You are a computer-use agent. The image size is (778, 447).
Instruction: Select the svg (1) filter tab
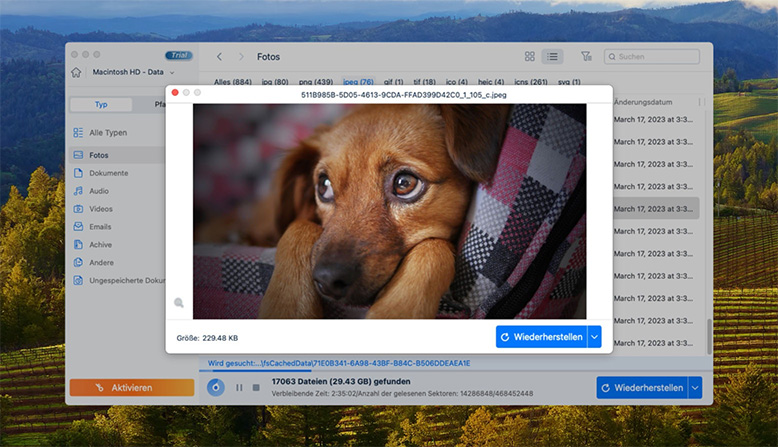pyautogui.click(x=569, y=82)
